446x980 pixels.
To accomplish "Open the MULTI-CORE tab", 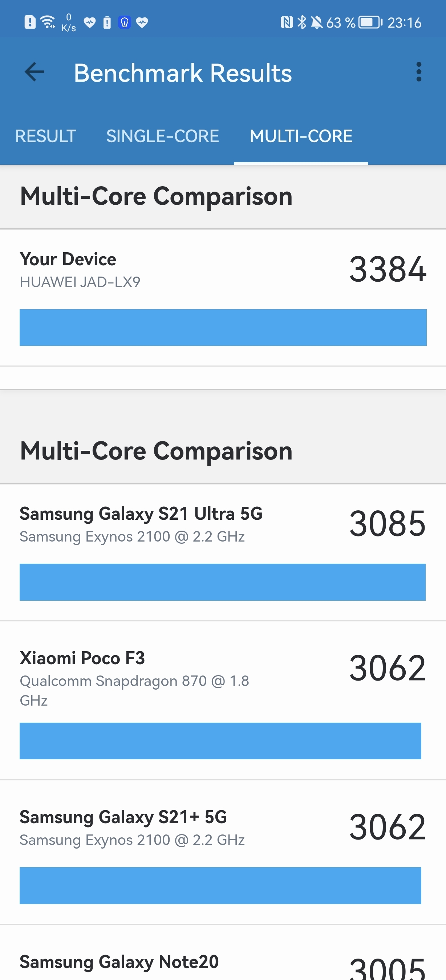I will [x=300, y=136].
